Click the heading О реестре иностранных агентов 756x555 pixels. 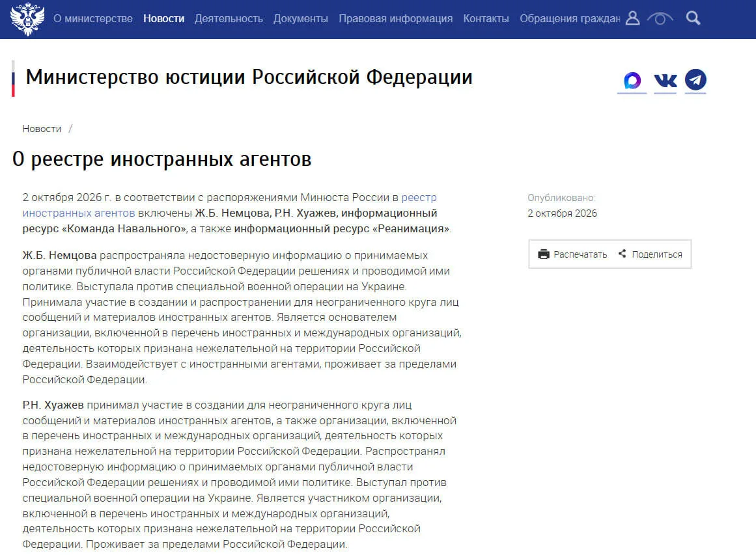162,159
